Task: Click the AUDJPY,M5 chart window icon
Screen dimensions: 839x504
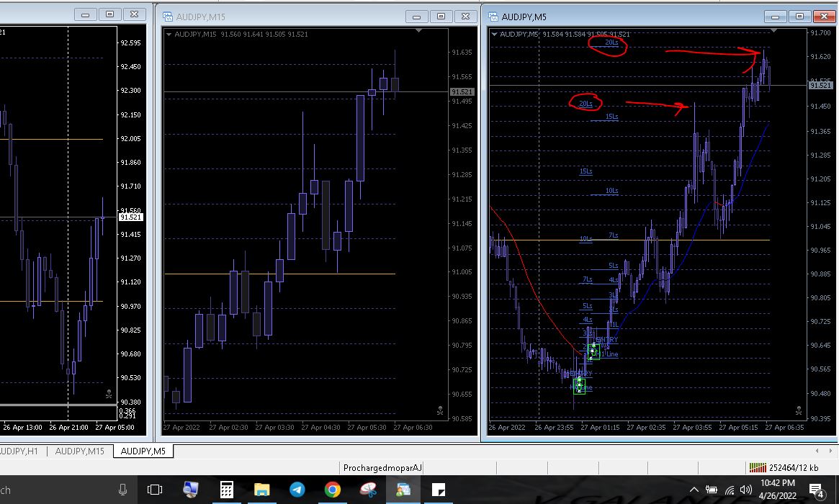Action: pyautogui.click(x=493, y=17)
